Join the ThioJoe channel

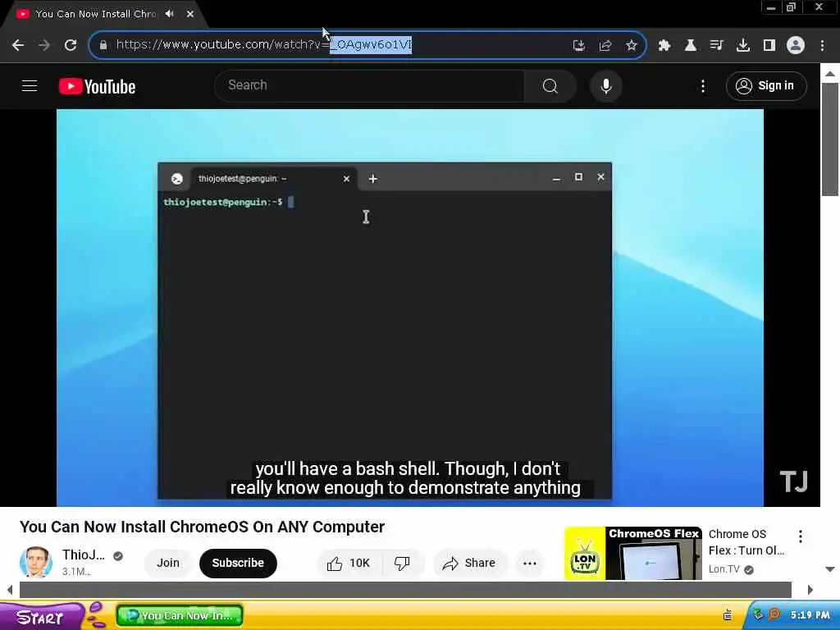pyautogui.click(x=168, y=563)
